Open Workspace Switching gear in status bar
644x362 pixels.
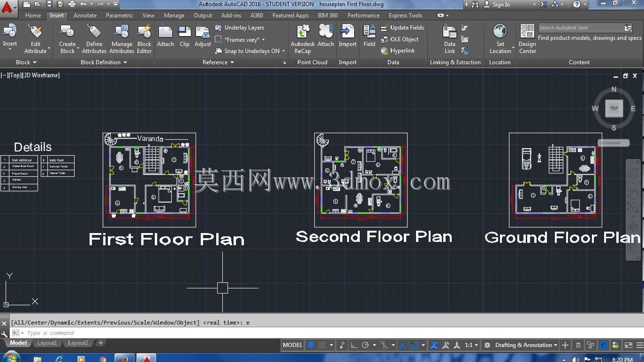[x=487, y=345]
